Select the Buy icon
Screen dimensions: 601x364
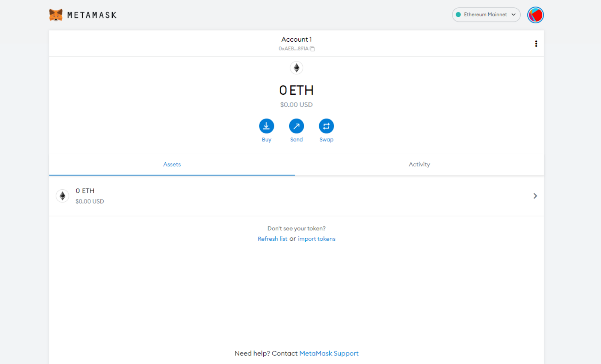point(266,126)
